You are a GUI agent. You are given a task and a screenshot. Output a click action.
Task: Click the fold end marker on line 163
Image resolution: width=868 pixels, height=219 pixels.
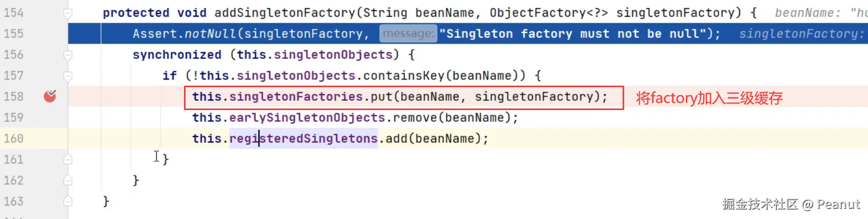[67, 201]
